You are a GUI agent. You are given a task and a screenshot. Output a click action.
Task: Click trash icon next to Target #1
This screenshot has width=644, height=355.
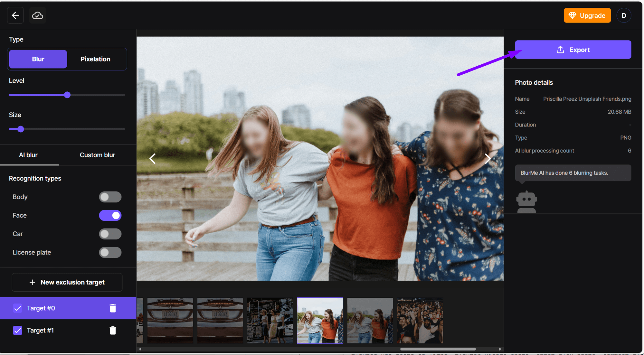pos(113,331)
